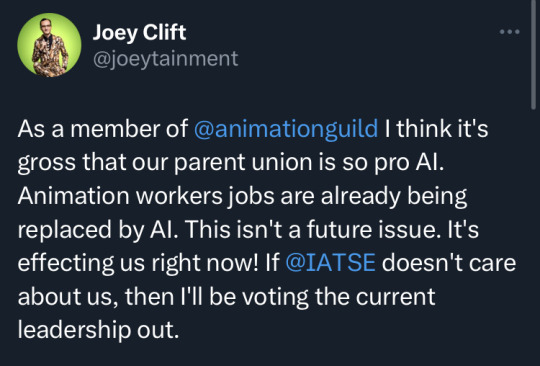Visit the @joeytainment handle
Screen dimensions: 540x366
[165, 59]
